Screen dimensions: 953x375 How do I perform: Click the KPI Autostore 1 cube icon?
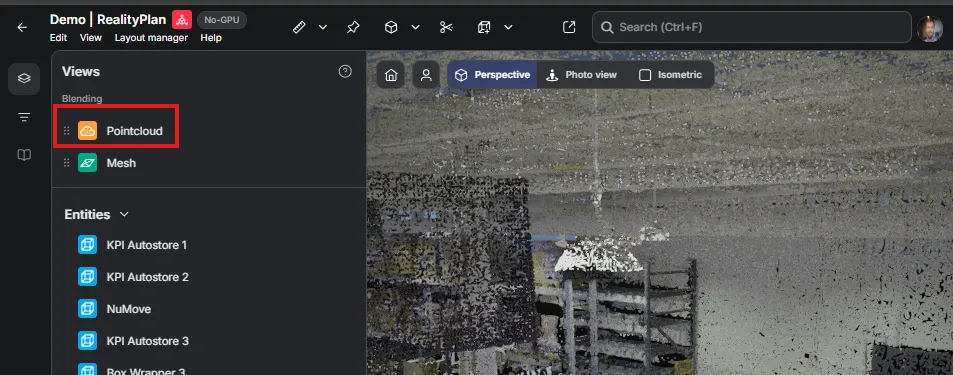[88, 245]
